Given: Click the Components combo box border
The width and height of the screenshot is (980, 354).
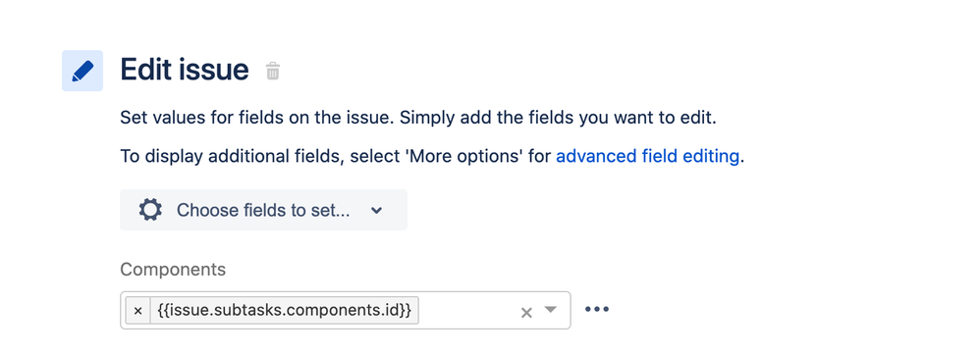Looking at the screenshot, I should coord(345,310).
